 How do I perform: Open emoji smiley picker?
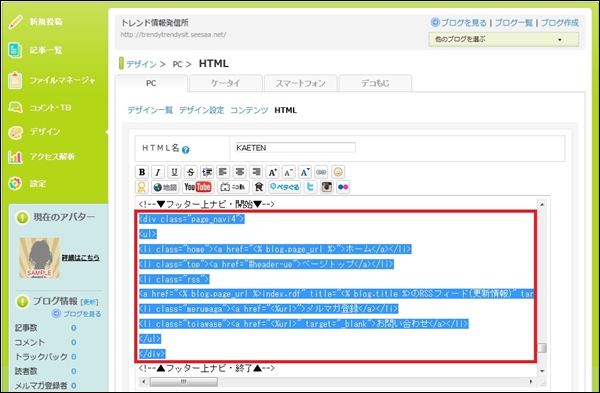point(338,172)
